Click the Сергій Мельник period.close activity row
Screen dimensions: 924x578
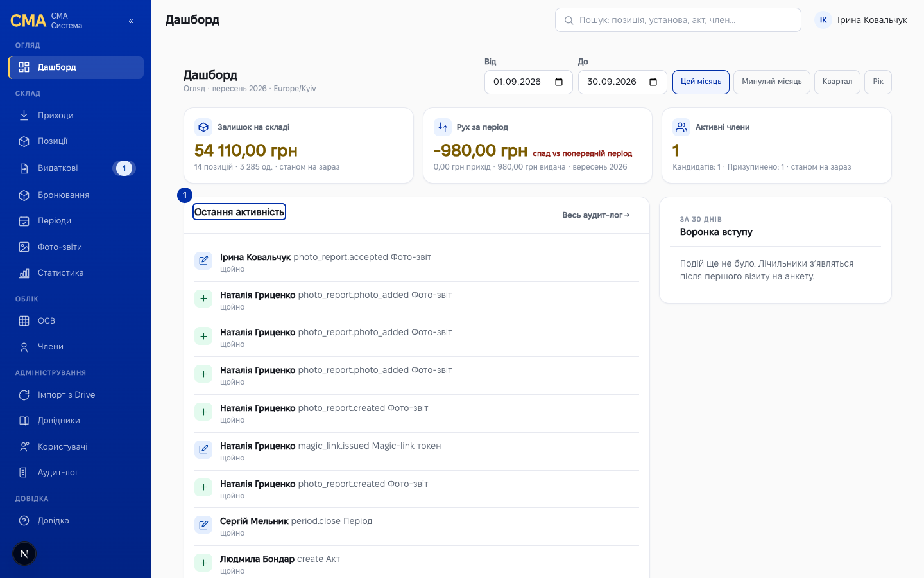416,527
